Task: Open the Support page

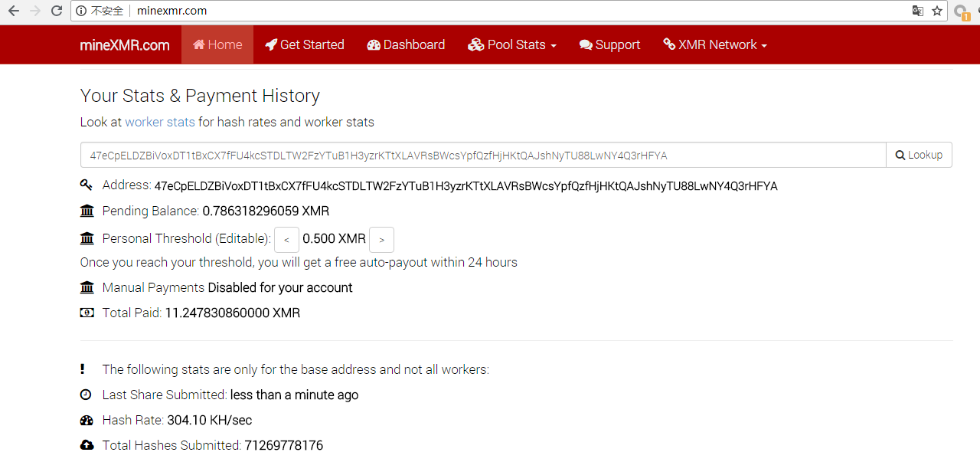Action: pyautogui.click(x=609, y=44)
